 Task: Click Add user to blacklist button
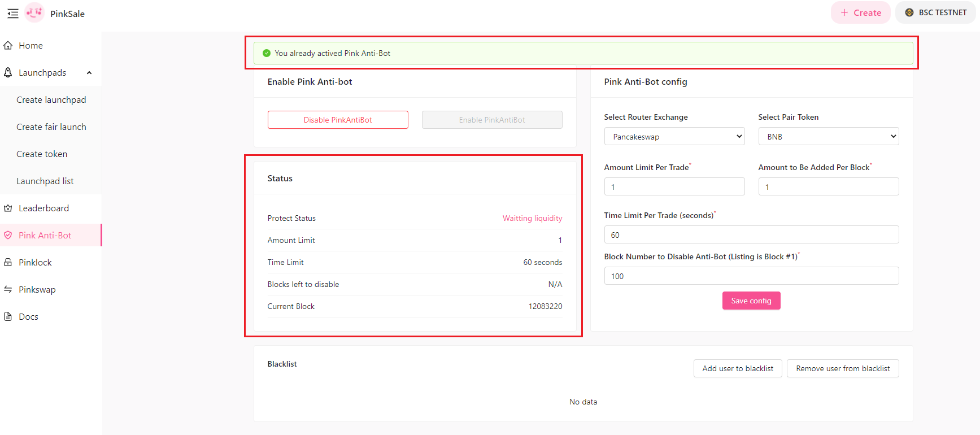pos(738,368)
